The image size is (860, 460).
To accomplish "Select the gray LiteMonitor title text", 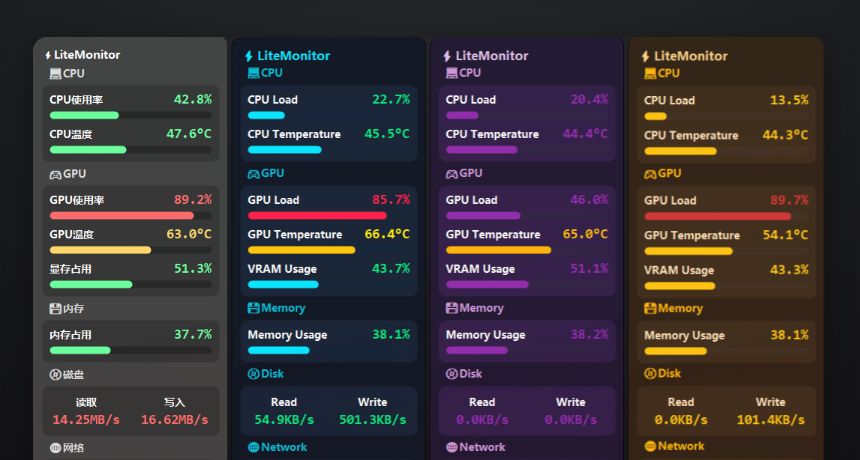I will click(x=87, y=55).
